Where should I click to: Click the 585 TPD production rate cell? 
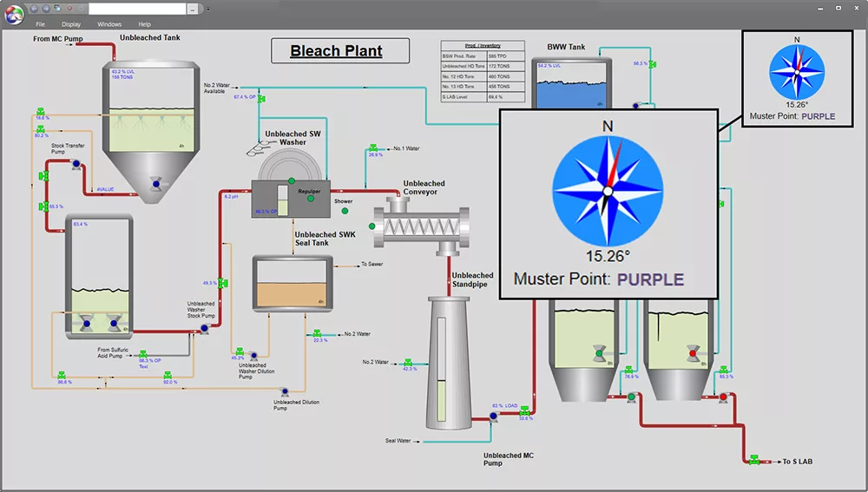tap(505, 56)
